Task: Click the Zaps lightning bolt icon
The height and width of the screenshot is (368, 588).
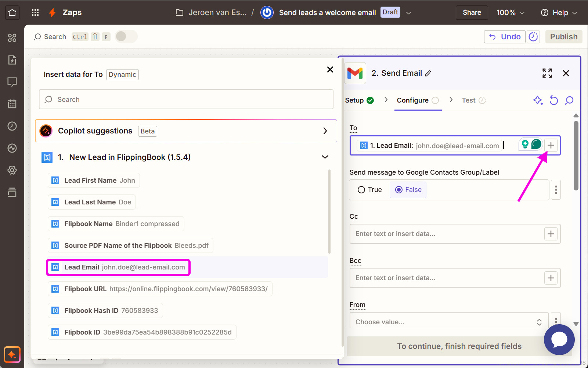Action: click(52, 12)
